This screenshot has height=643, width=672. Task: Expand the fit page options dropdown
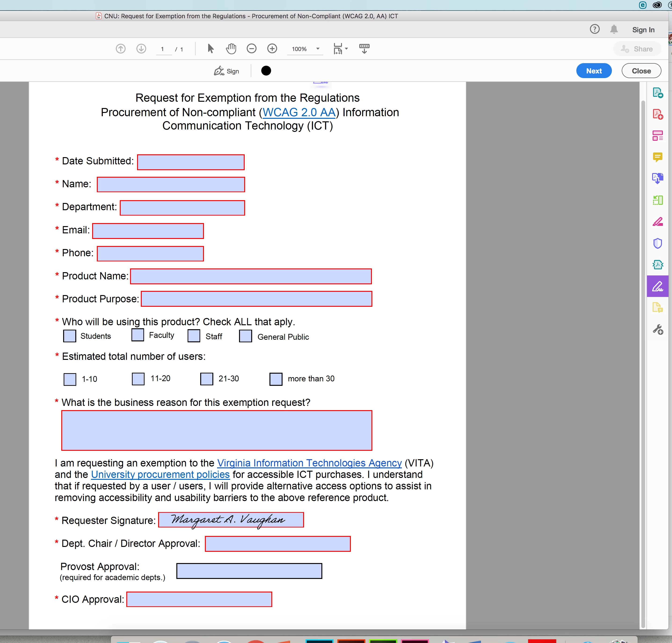pos(346,49)
